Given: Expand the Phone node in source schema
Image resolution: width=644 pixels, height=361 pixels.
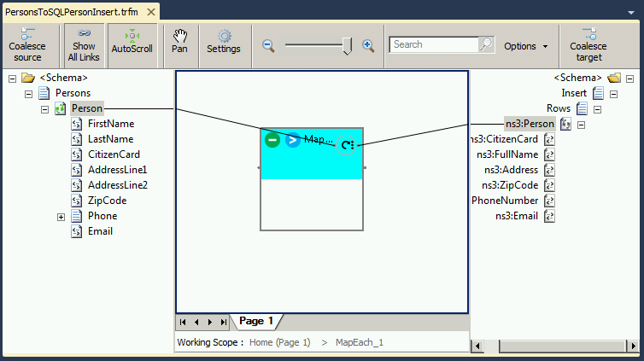Looking at the screenshot, I should click(x=61, y=217).
